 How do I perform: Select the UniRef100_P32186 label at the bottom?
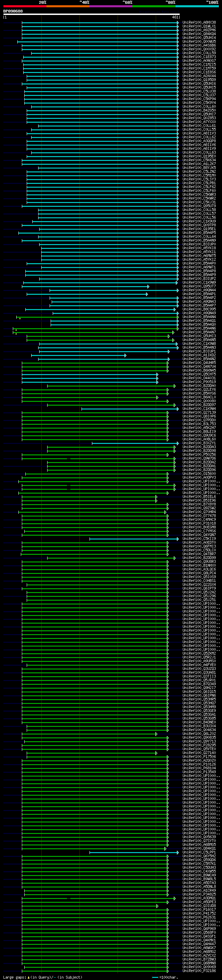[x=199, y=971]
